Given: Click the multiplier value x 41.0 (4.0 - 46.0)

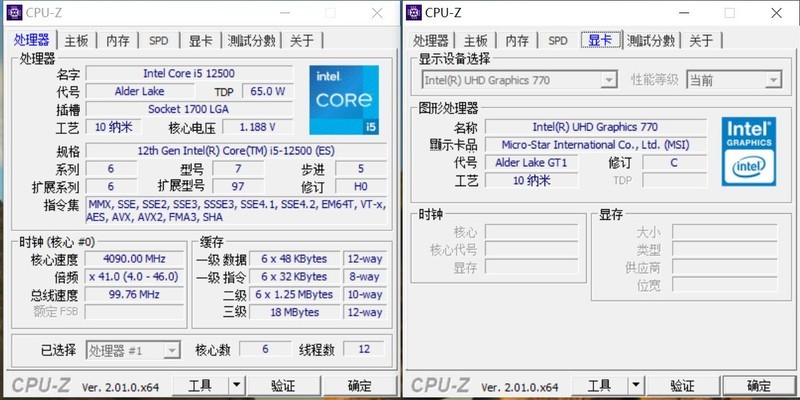Looking at the screenshot, I should (x=134, y=277).
